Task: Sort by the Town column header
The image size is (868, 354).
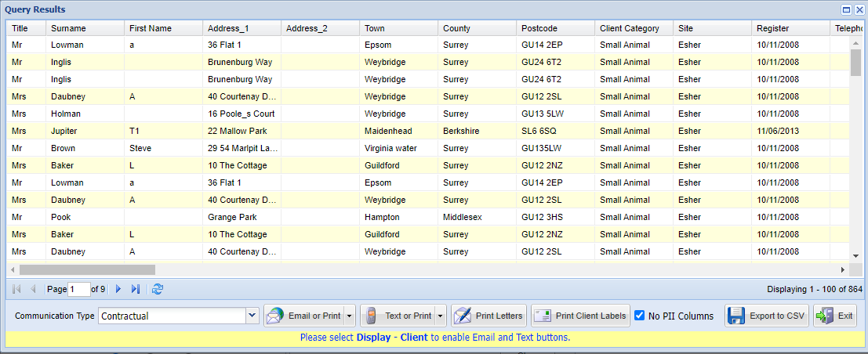Action: pos(398,28)
